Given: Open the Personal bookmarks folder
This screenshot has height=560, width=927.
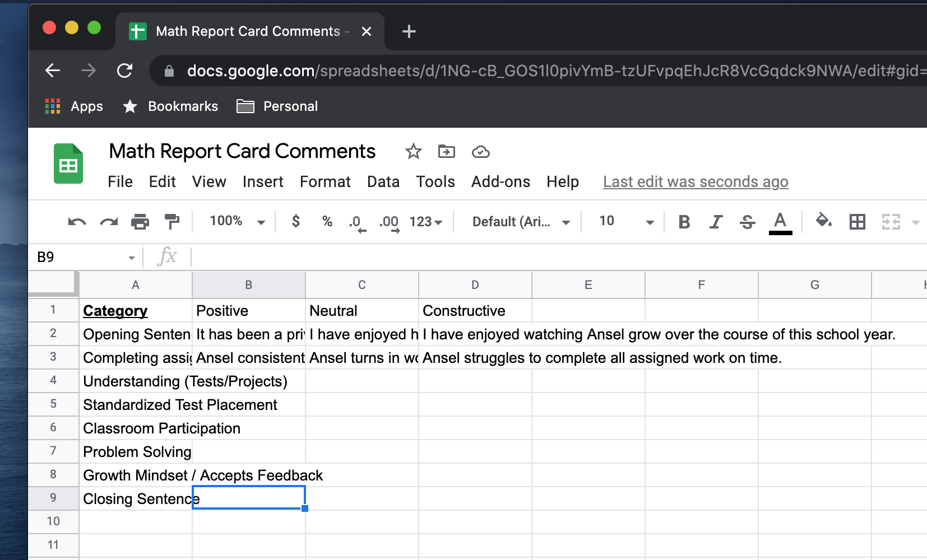Looking at the screenshot, I should point(277,106).
